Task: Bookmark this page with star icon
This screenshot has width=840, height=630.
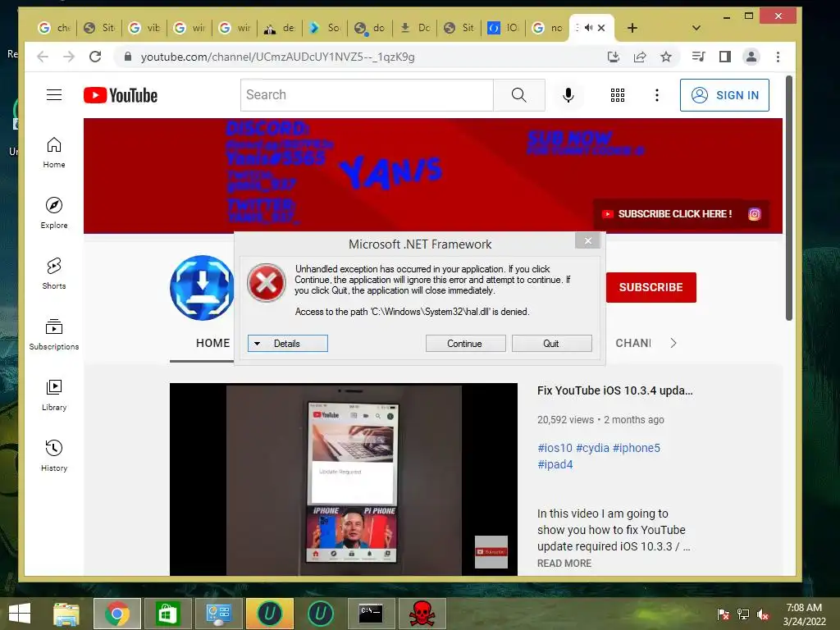Action: tap(666, 57)
